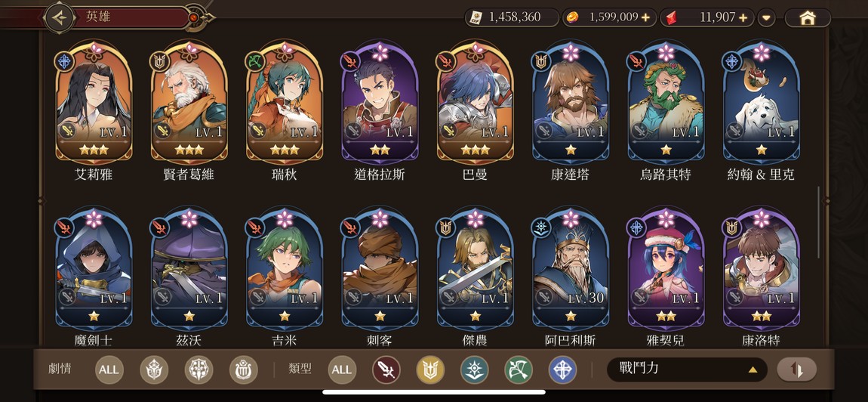Filter by bow archer type icon
The image size is (868, 402).
tap(518, 370)
